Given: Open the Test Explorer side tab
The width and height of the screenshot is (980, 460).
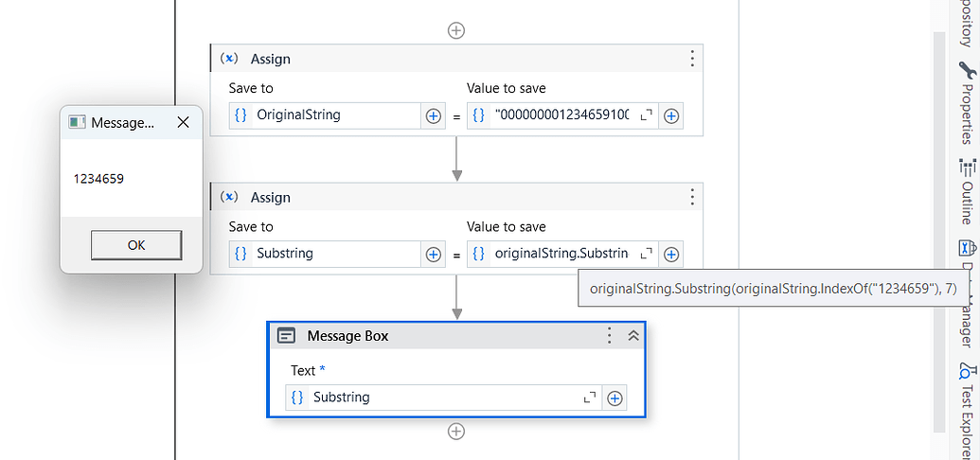Looking at the screenshot, I should [x=967, y=409].
